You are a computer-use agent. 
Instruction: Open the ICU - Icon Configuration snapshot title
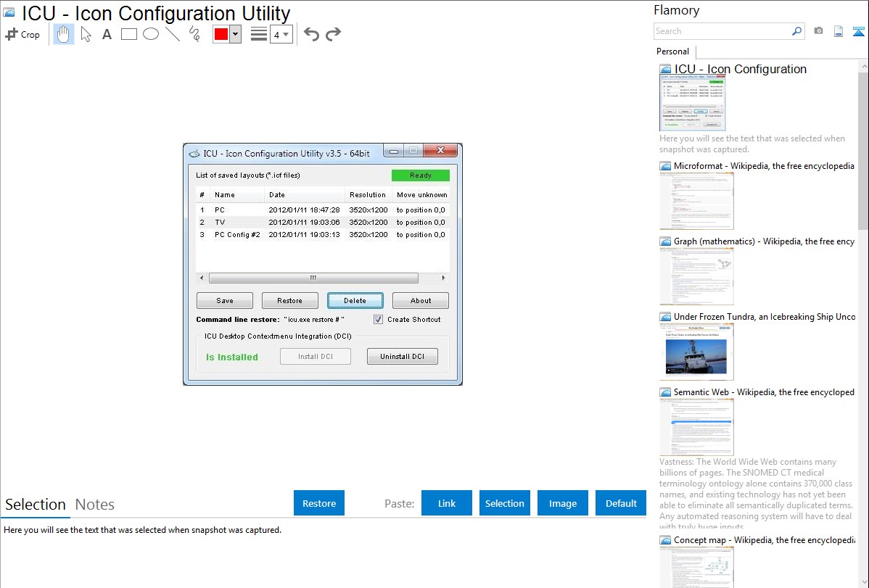click(741, 69)
